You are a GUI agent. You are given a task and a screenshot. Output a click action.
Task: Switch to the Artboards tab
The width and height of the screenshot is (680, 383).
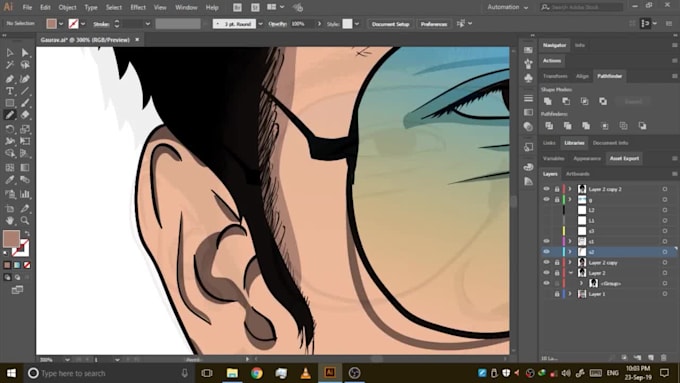point(578,174)
